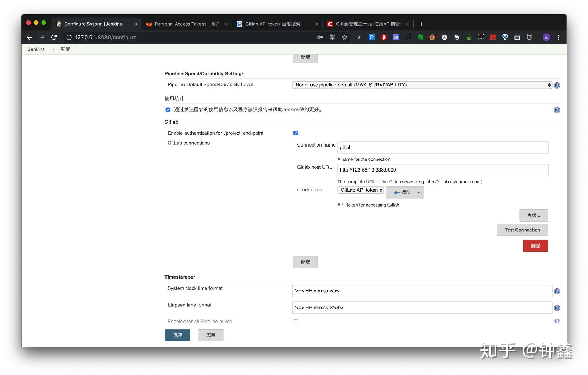
Task: Open GitLab API token credentials dropdown
Action: click(x=360, y=190)
